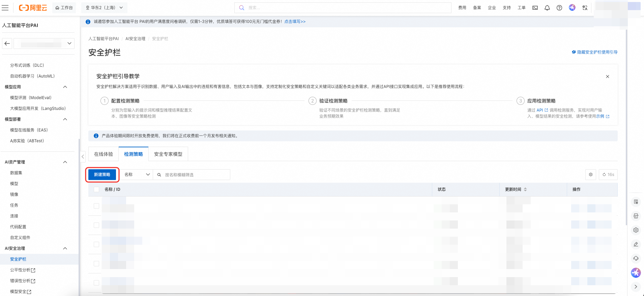The image size is (644, 296).
Task: Open notifications bell
Action: click(547, 8)
